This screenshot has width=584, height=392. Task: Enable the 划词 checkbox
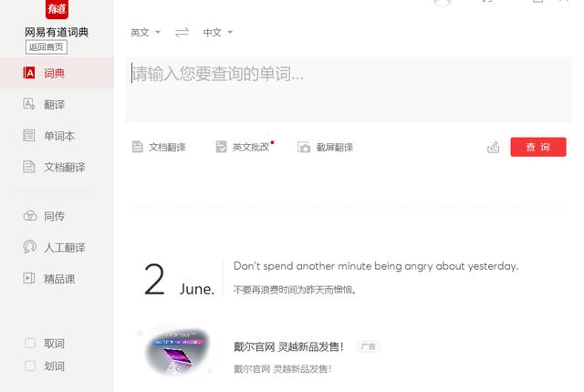click(x=30, y=366)
